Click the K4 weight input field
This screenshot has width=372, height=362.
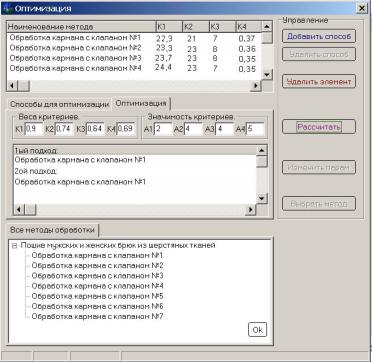click(x=125, y=129)
